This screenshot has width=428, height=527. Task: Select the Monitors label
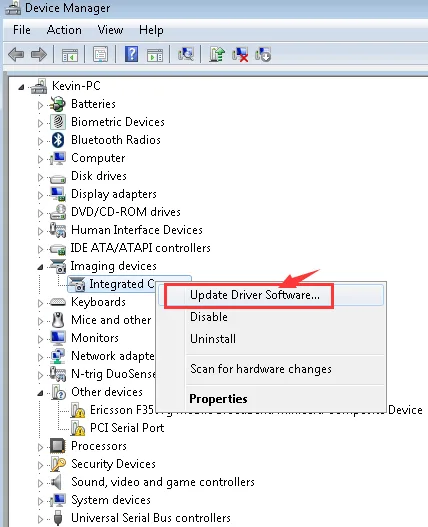point(95,338)
